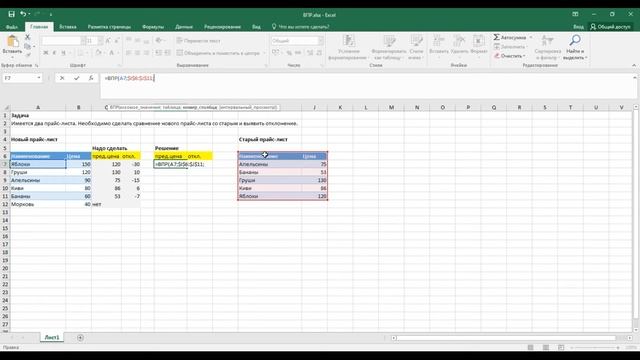The image size is (640, 360).
Task: Click the lightbulb Tell Me (Что вы хотите сделать) search
Action: coord(301,27)
